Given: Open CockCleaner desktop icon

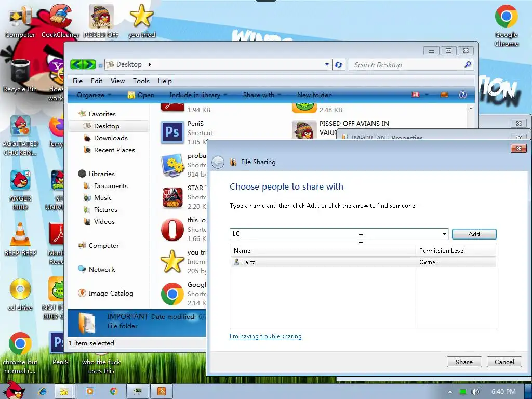Looking at the screenshot, I should point(60,20).
